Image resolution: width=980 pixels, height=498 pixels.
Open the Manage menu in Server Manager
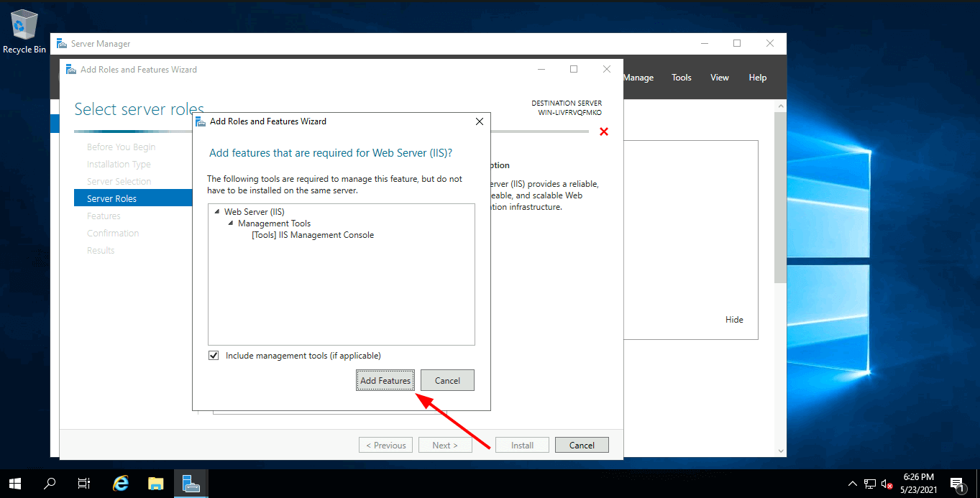pos(638,78)
